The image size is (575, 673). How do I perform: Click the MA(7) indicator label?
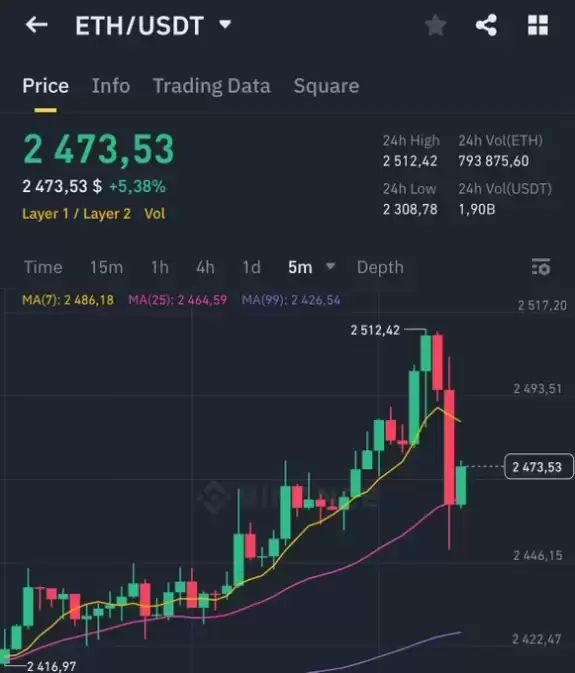point(68,300)
